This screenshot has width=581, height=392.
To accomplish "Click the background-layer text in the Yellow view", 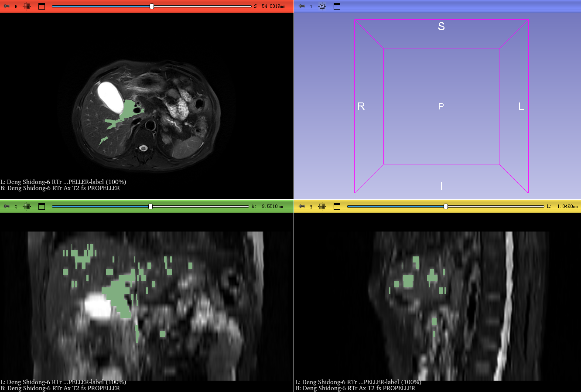I will tap(355, 389).
